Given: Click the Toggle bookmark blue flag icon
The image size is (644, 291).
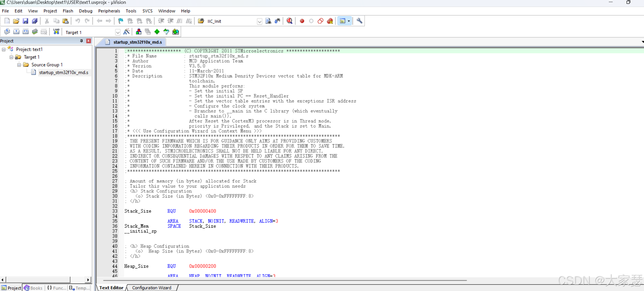Looking at the screenshot, I should click(120, 21).
